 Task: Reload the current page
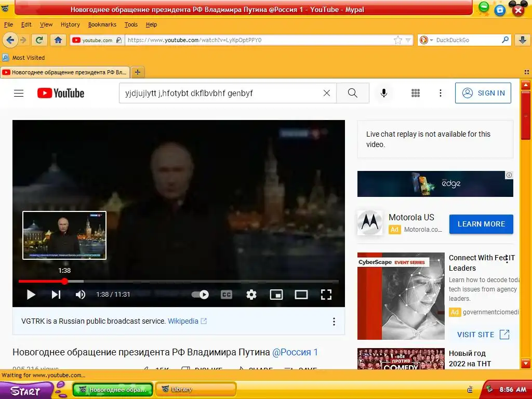(39, 40)
